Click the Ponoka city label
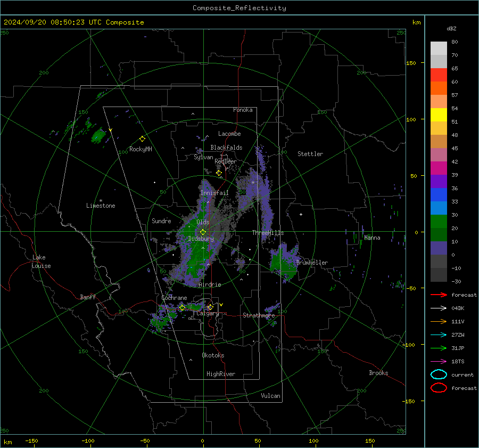 click(x=243, y=110)
